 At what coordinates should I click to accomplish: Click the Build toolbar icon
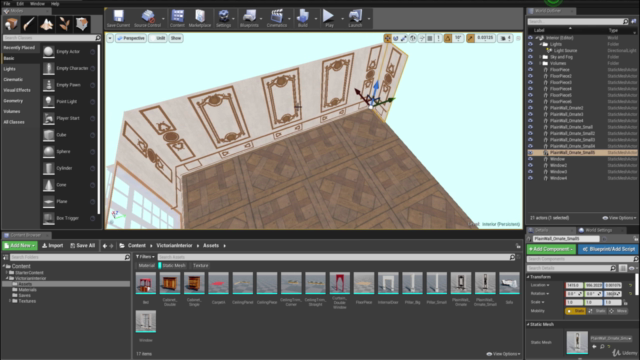[x=302, y=19]
